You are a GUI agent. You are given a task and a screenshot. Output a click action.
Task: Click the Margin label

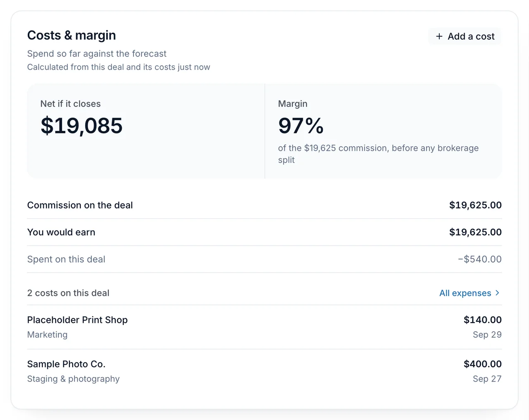pyautogui.click(x=293, y=104)
